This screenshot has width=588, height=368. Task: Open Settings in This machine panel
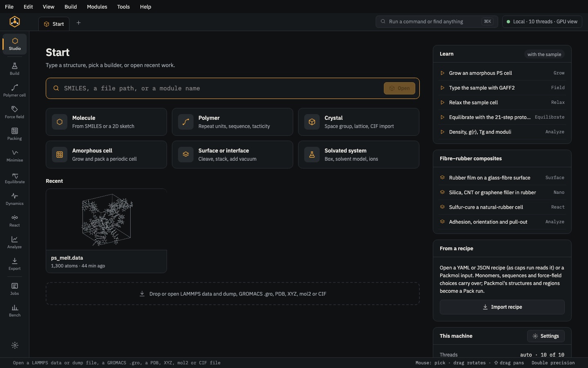pyautogui.click(x=546, y=336)
